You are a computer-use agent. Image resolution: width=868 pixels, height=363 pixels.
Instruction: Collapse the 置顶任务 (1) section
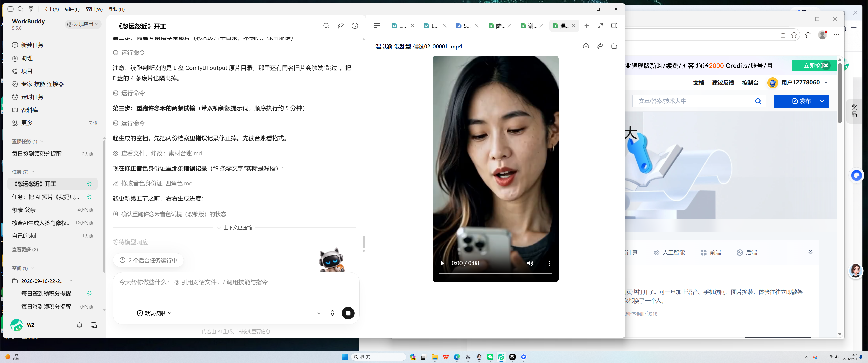(x=41, y=141)
